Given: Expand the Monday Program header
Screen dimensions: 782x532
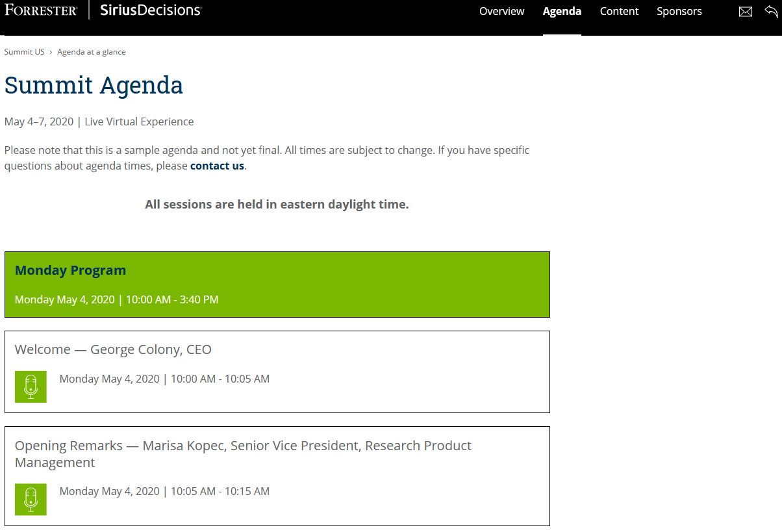Looking at the screenshot, I should pyautogui.click(x=70, y=270).
